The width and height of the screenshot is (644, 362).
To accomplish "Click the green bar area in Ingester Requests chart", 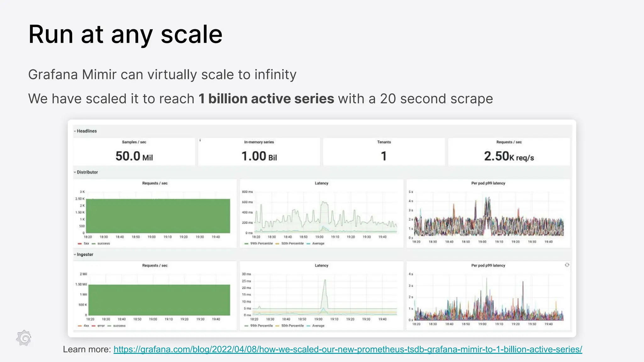I will tap(159, 300).
